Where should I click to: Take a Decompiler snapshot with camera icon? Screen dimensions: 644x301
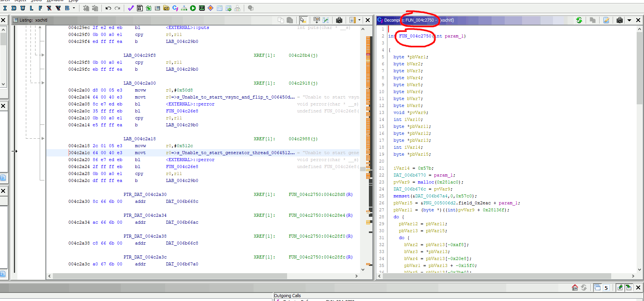coord(620,20)
